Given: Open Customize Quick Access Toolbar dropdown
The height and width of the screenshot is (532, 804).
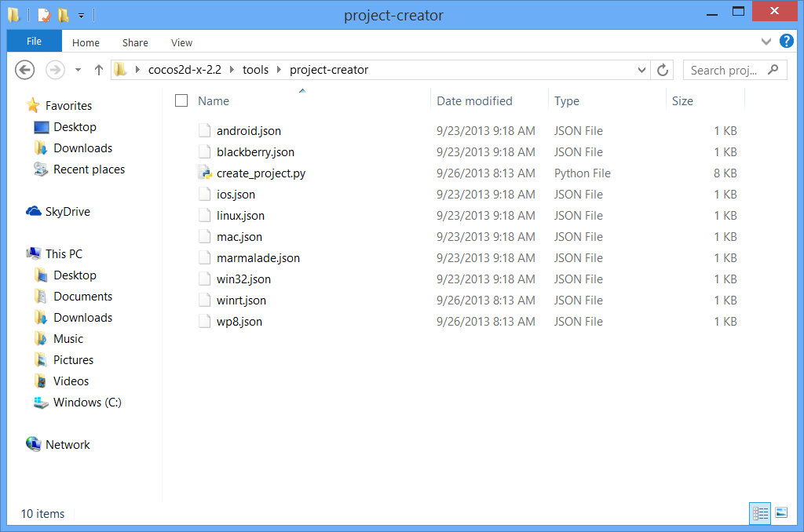Looking at the screenshot, I should (81, 16).
